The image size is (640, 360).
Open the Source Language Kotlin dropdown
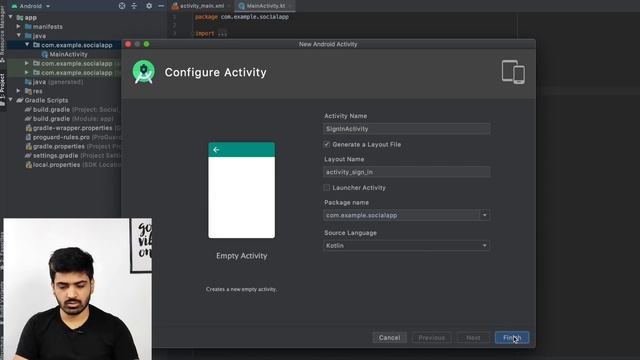(407, 246)
